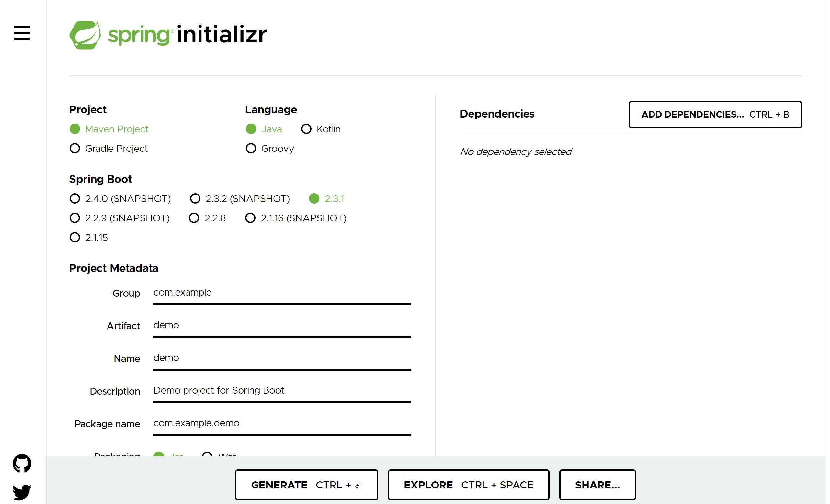Image resolution: width=830 pixels, height=504 pixels.
Task: Click the Spring Initializr logo
Action: 168,35
